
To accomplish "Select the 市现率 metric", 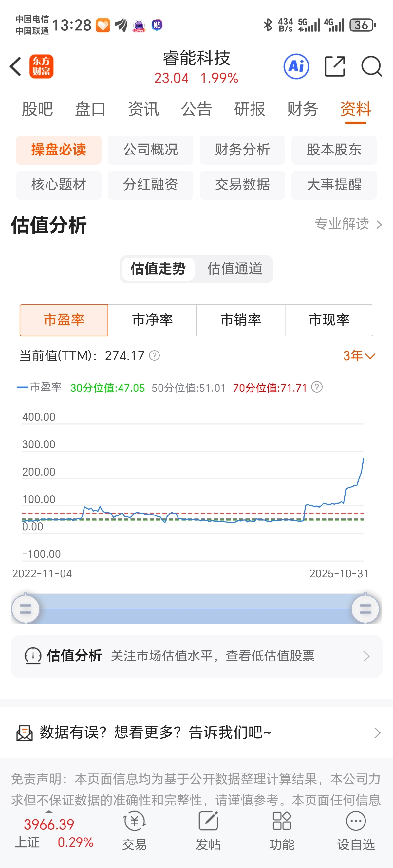I will [x=329, y=320].
